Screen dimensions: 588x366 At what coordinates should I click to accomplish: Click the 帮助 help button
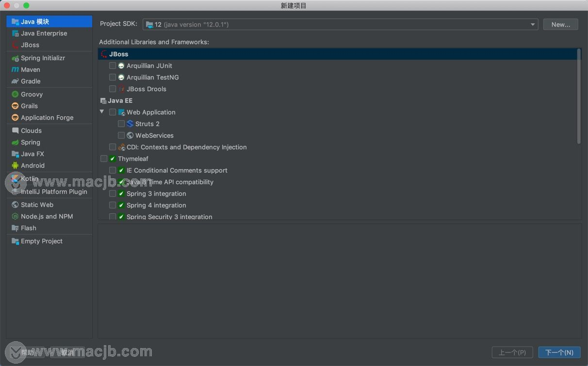(28, 352)
